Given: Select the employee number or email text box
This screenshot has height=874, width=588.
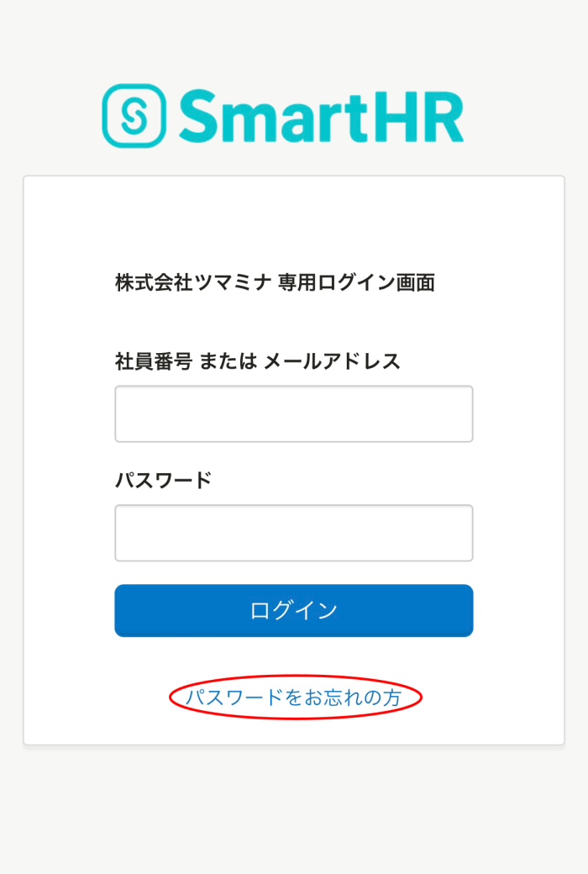Looking at the screenshot, I should pyautogui.click(x=293, y=413).
